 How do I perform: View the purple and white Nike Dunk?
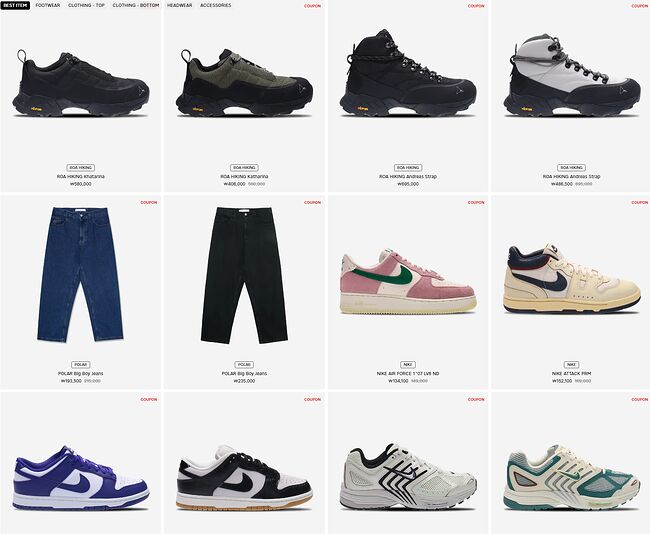pos(80,478)
